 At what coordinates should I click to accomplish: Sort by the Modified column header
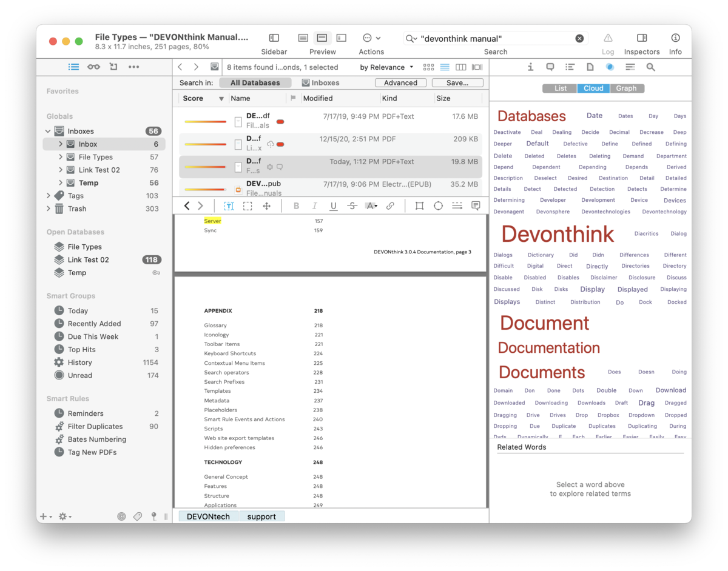click(x=340, y=98)
